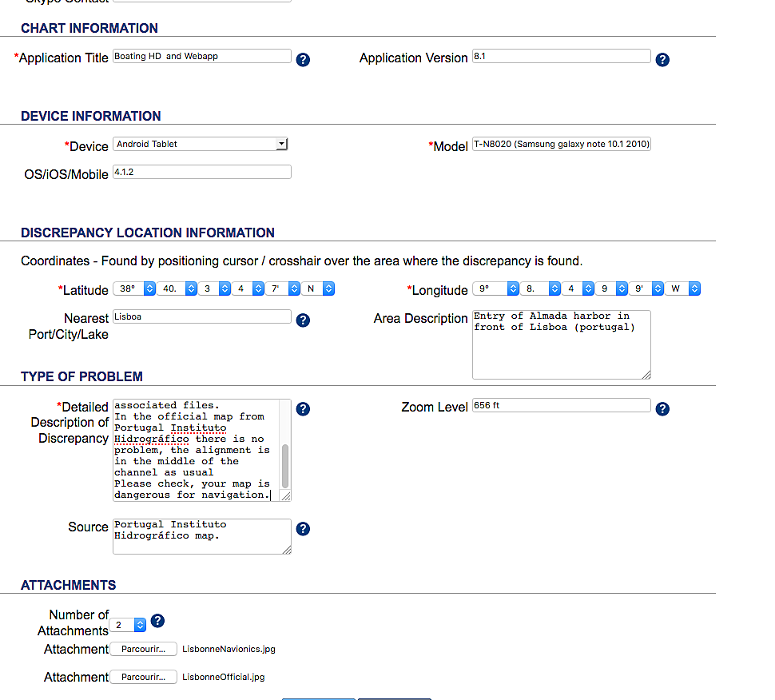The height and width of the screenshot is (700, 775).
Task: Open latitude dropdown showing digit 3
Action: (214, 288)
